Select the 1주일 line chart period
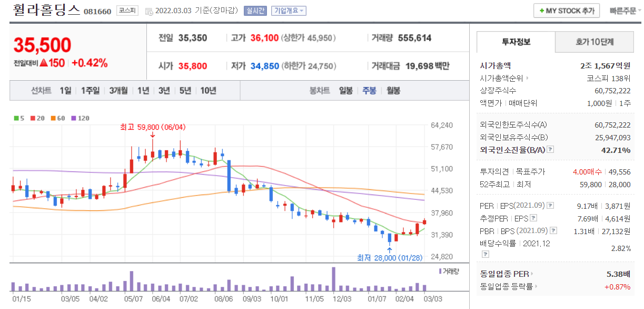The width and height of the screenshot is (644, 309). (x=90, y=90)
